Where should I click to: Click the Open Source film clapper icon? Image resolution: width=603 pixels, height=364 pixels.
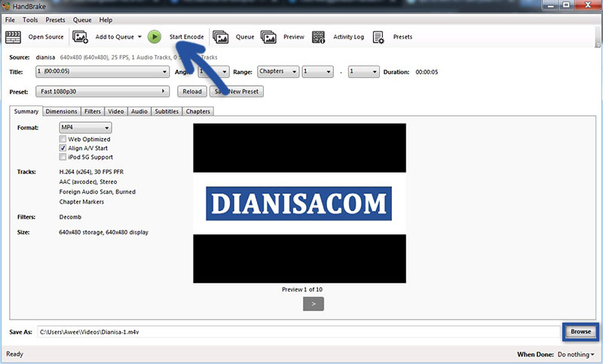pos(13,37)
